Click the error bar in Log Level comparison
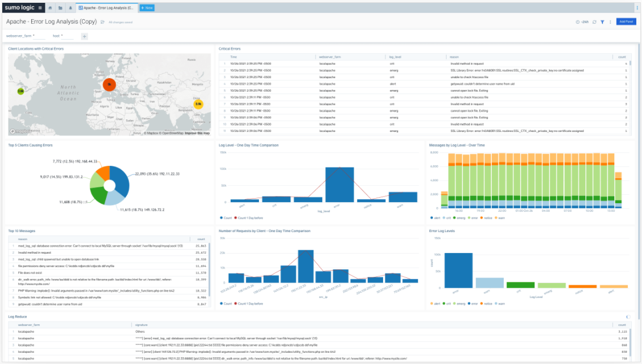 339,185
